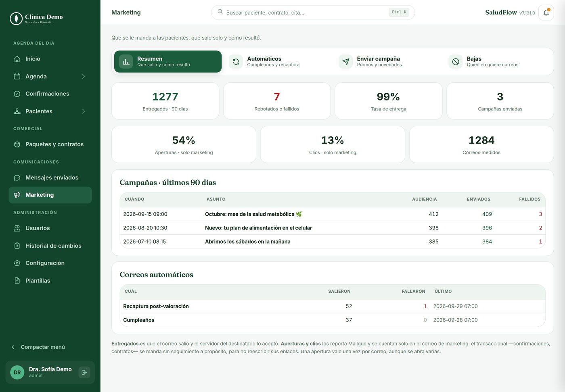Collapse sidebar with Compactar menú
The height and width of the screenshot is (392, 565).
click(38, 347)
